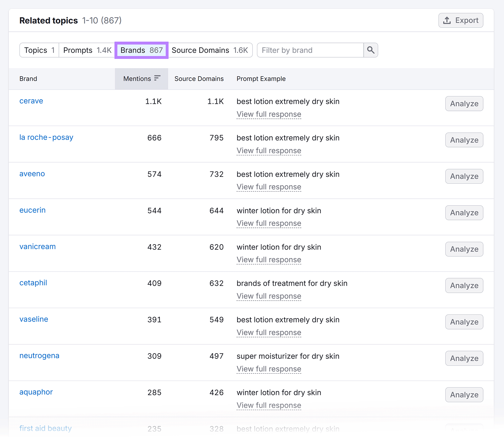Viewport: 504px width, 437px height.
Task: Click the Export upload icon
Action: point(446,20)
